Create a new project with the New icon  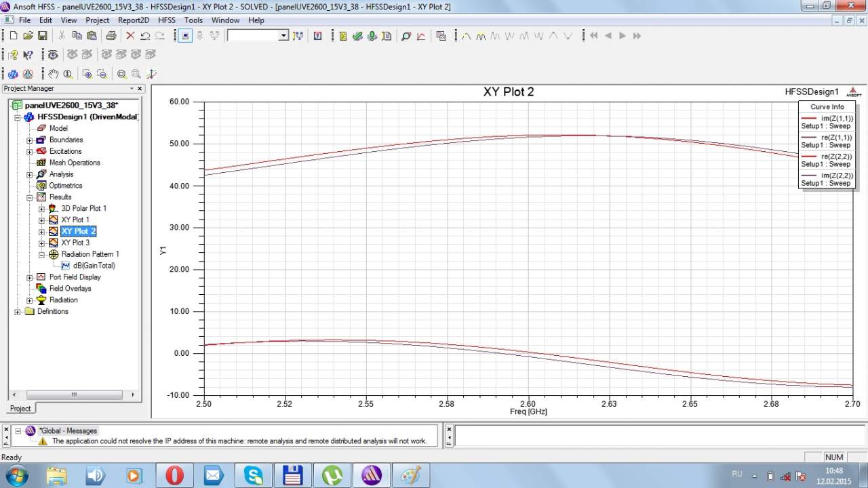click(13, 35)
